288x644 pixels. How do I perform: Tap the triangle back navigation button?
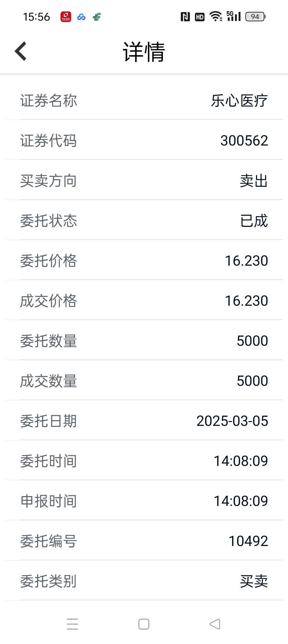coord(215,624)
